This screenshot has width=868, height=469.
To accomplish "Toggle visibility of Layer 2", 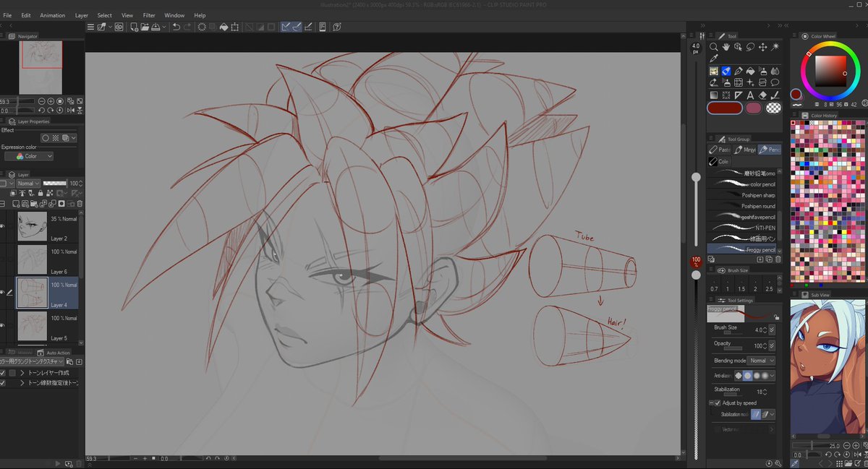I will [3, 226].
